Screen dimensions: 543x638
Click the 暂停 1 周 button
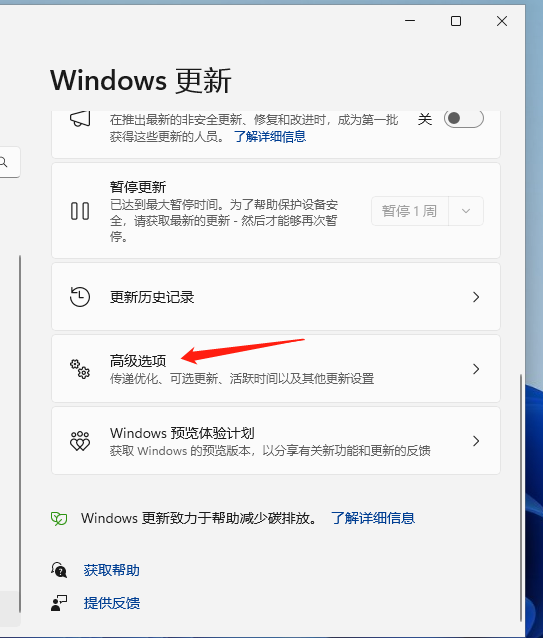[410, 211]
